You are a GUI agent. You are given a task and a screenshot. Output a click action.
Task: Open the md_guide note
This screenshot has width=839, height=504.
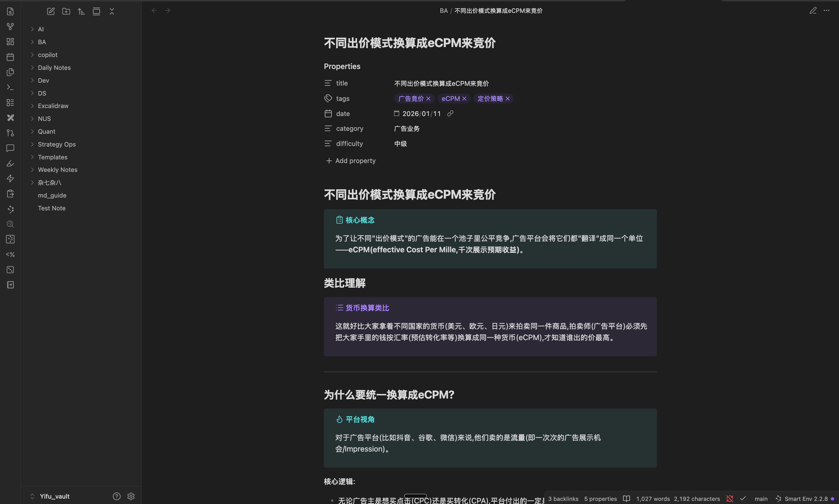[x=52, y=195]
